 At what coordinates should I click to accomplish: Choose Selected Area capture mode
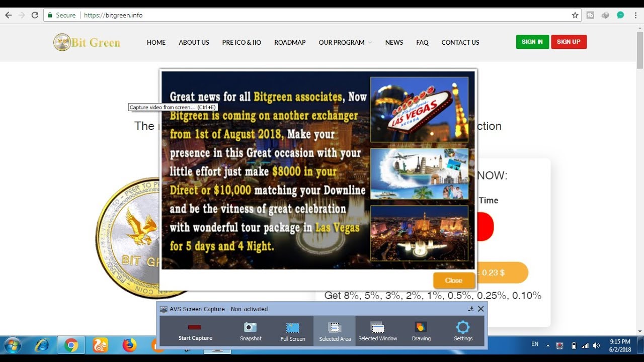335,331
